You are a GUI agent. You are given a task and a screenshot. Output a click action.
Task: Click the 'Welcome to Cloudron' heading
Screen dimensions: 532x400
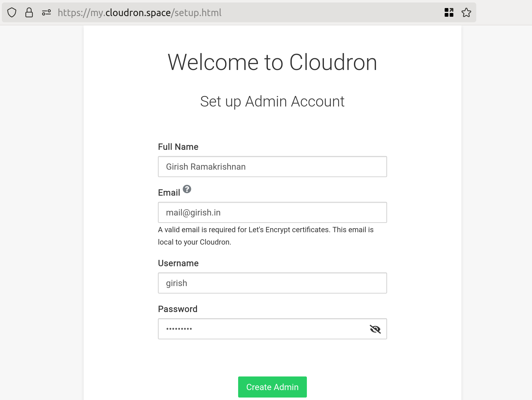[273, 62]
